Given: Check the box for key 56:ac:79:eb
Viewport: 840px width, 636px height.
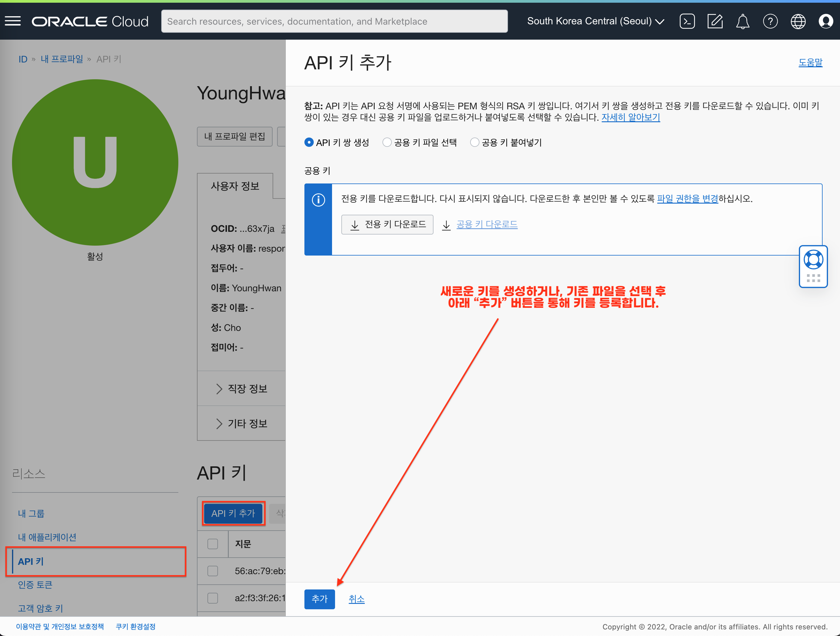Looking at the screenshot, I should click(x=213, y=571).
